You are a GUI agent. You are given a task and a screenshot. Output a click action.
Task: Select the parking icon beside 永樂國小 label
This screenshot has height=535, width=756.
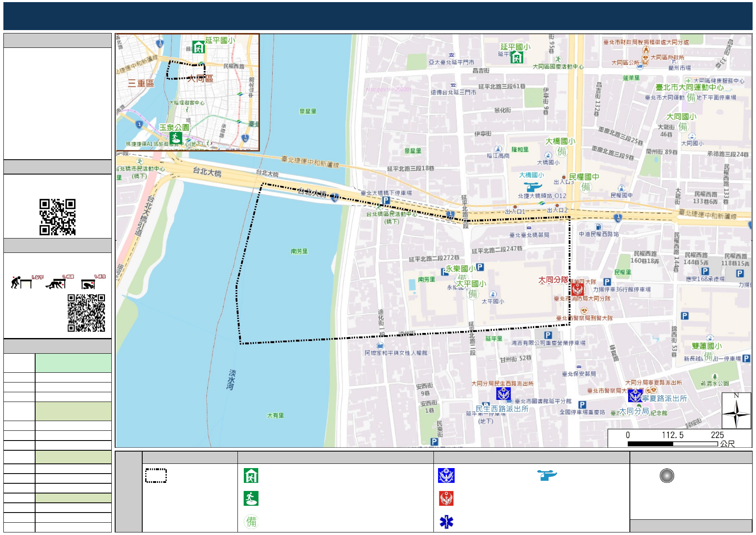point(480,267)
